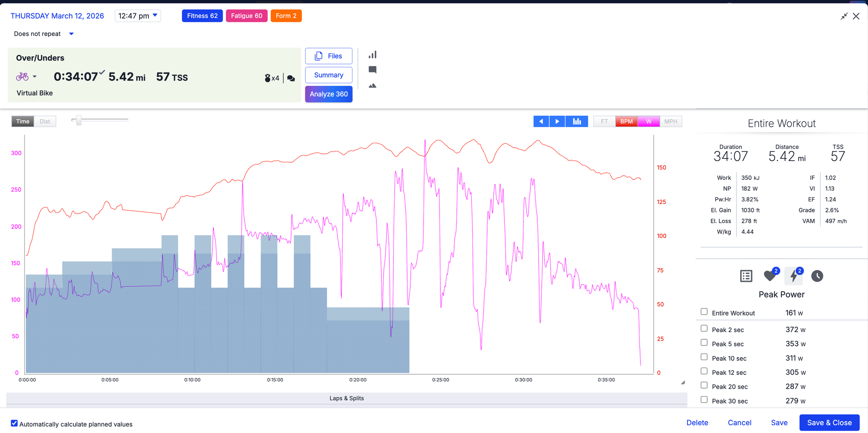Click the comment box icon beside Files
Viewport: 868px width, 433px height.
pyautogui.click(x=372, y=70)
